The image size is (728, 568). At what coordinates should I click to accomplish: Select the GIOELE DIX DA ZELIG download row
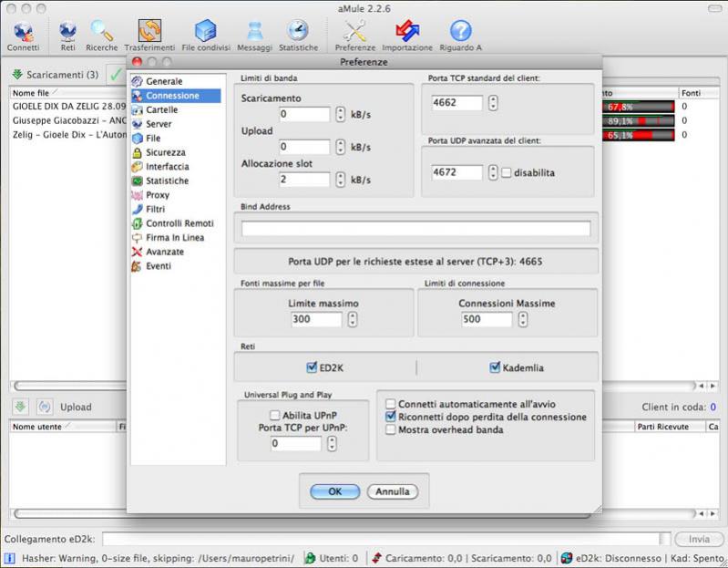tap(68, 107)
